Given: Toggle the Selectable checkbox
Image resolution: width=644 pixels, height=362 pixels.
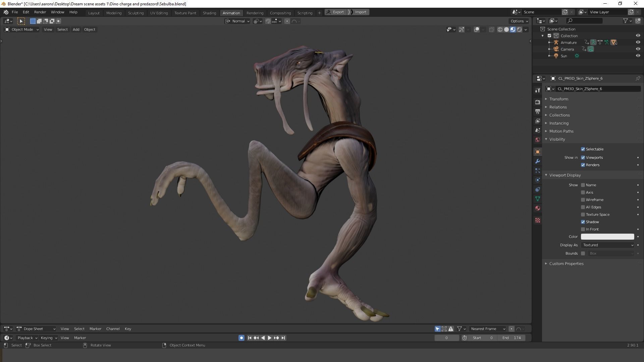Looking at the screenshot, I should [583, 149].
